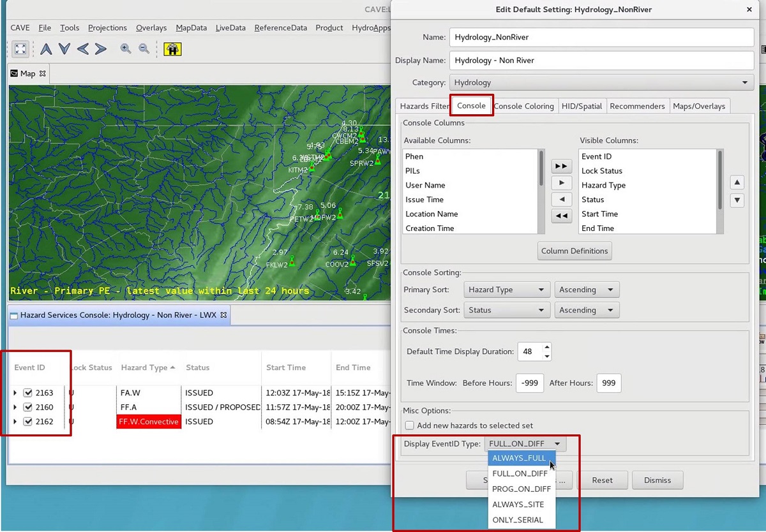Image resolution: width=766 pixels, height=532 pixels.
Task: Click Display EventID Type FULL_ON_DIFF combo box
Action: [x=525, y=443]
